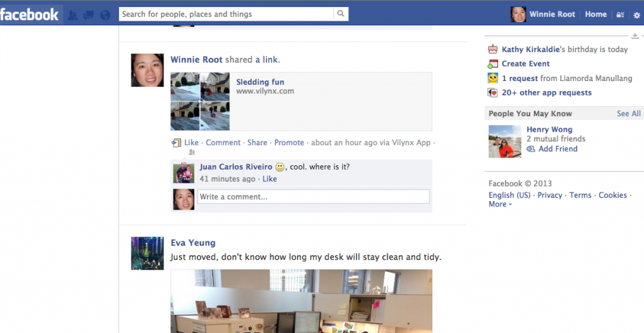644x333 pixels.
Task: Focus the Write a comment field
Action: tap(313, 197)
